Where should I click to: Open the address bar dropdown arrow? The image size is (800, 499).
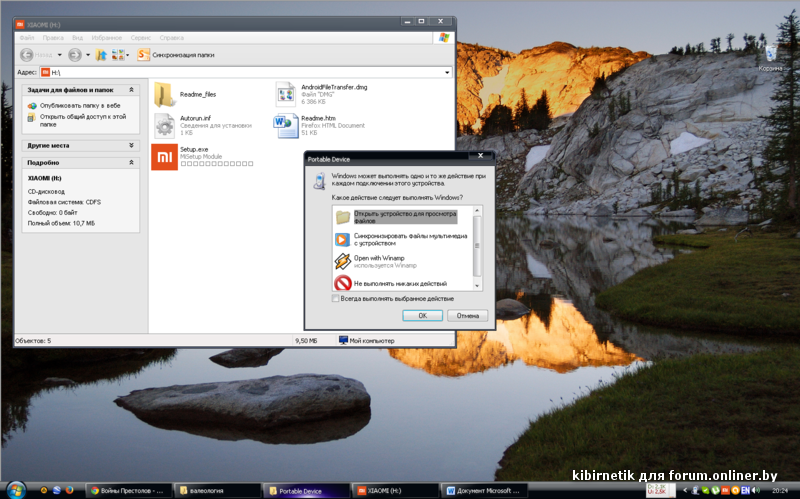tap(446, 73)
